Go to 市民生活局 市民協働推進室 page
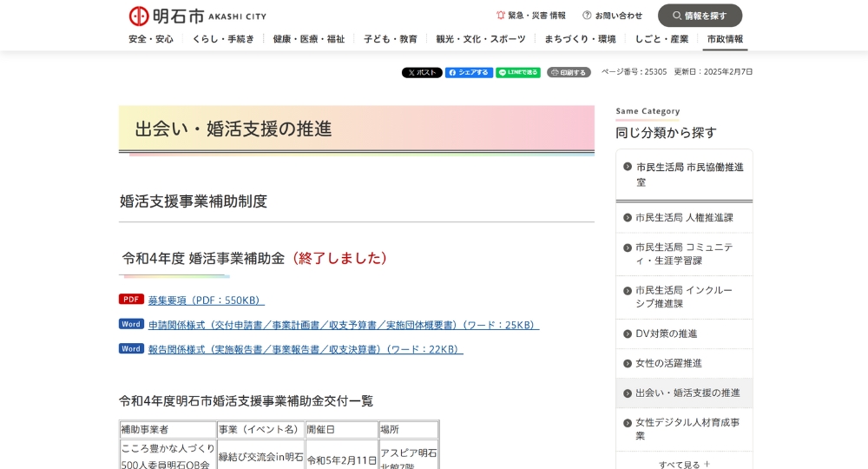This screenshot has height=469, width=868. coord(684,175)
